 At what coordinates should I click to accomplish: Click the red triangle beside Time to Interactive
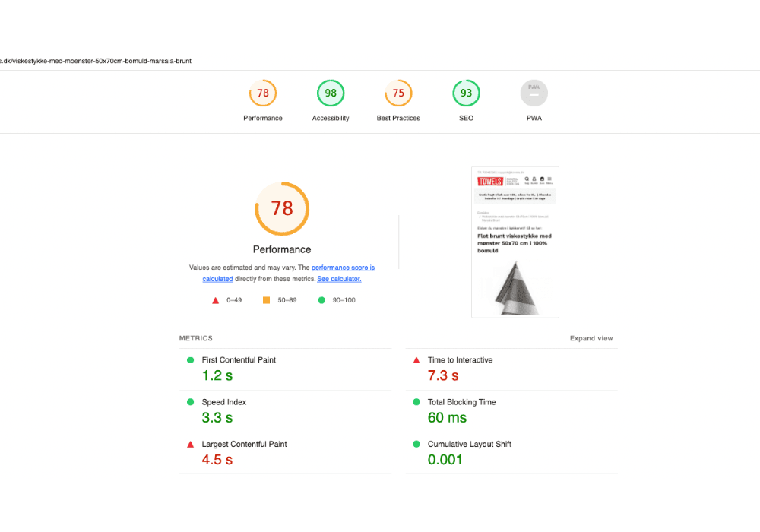pyautogui.click(x=416, y=359)
